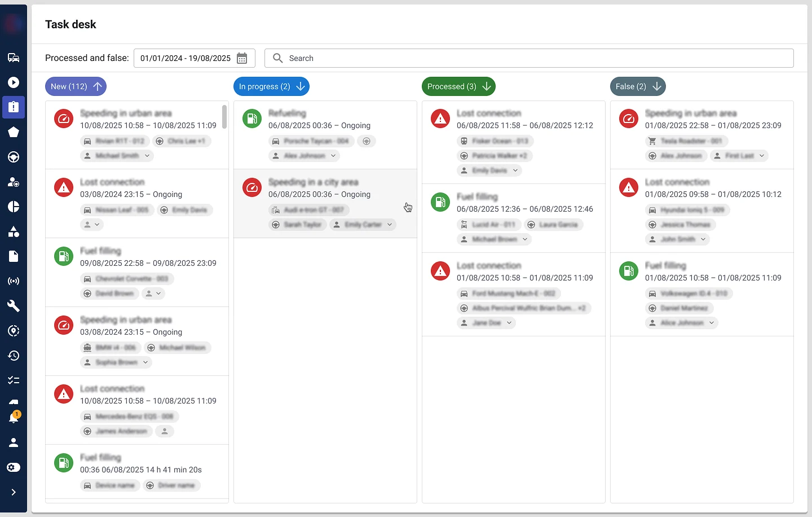
Task: Click the play circle icon in sidebar
Action: click(x=14, y=82)
